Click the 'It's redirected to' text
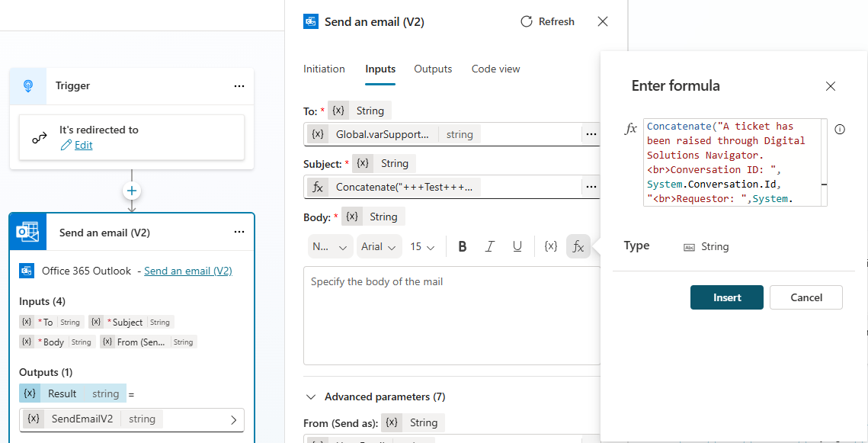The image size is (868, 443). 99,130
